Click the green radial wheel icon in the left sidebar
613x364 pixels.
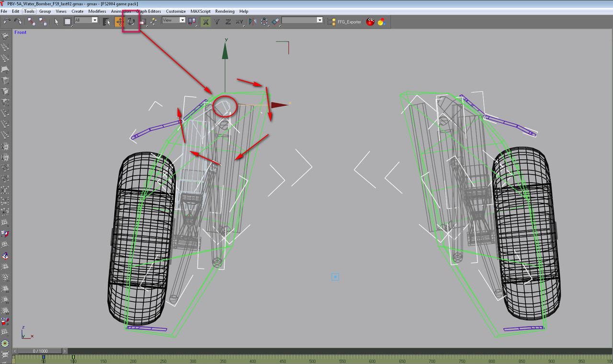[x=5, y=343]
